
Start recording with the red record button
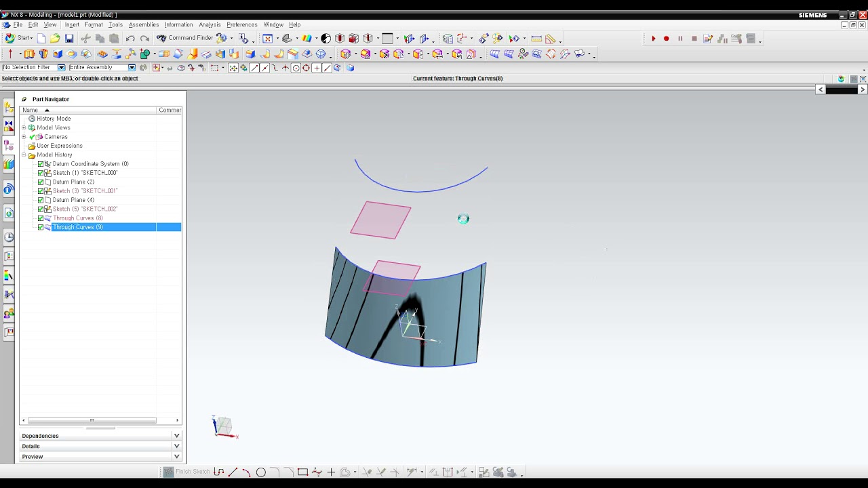[x=666, y=39]
